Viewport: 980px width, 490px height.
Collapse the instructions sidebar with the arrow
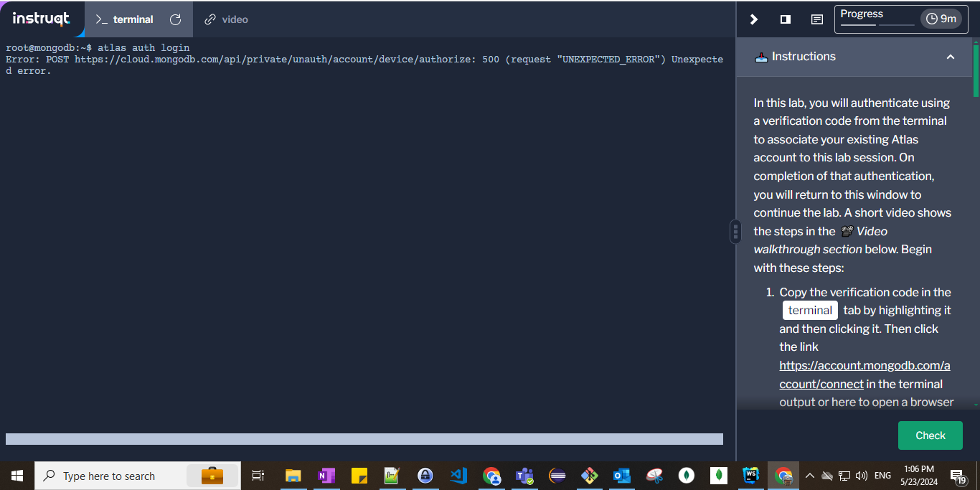click(x=753, y=19)
